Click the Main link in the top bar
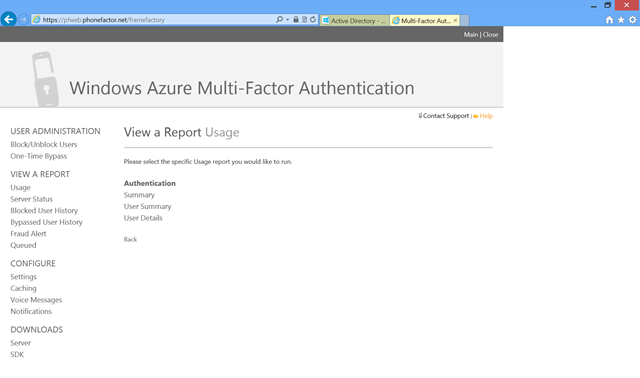This screenshot has height=378, width=640. click(x=471, y=35)
